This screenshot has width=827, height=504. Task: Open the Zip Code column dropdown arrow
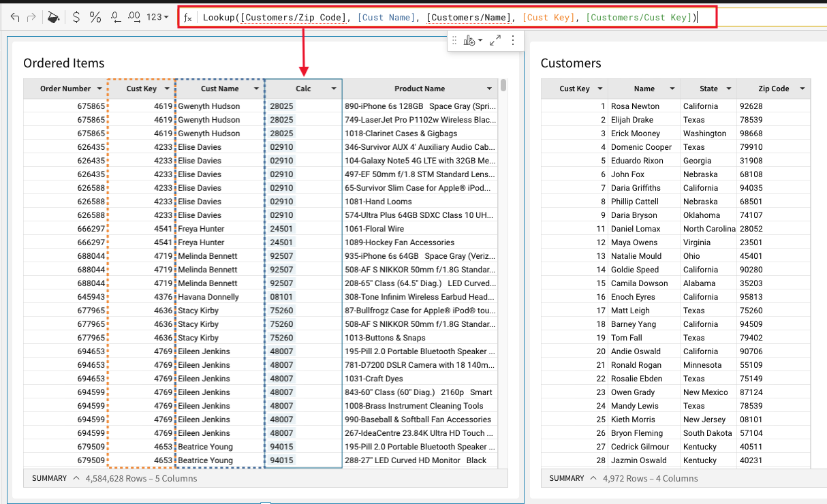pyautogui.click(x=802, y=89)
